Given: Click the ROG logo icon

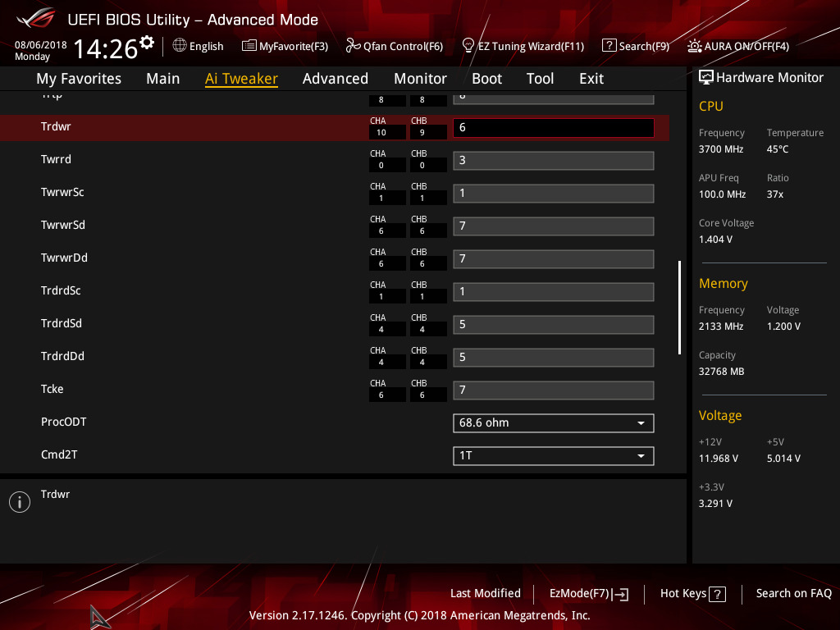Looking at the screenshot, I should (x=36, y=18).
